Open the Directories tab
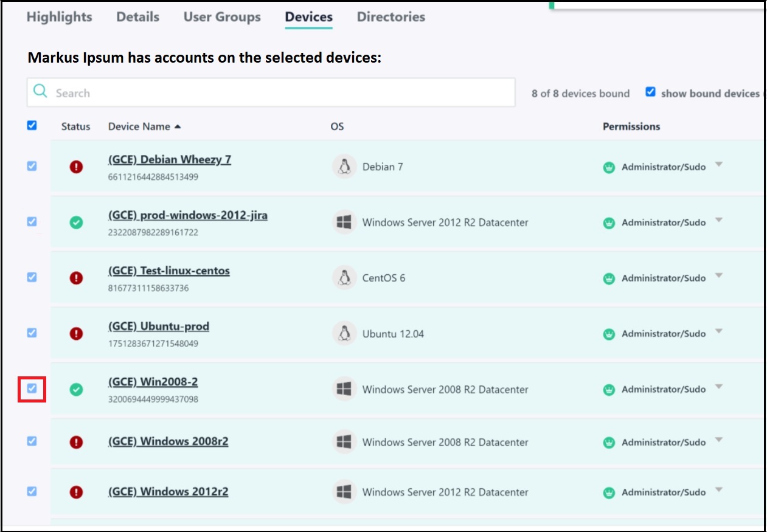 pyautogui.click(x=390, y=16)
